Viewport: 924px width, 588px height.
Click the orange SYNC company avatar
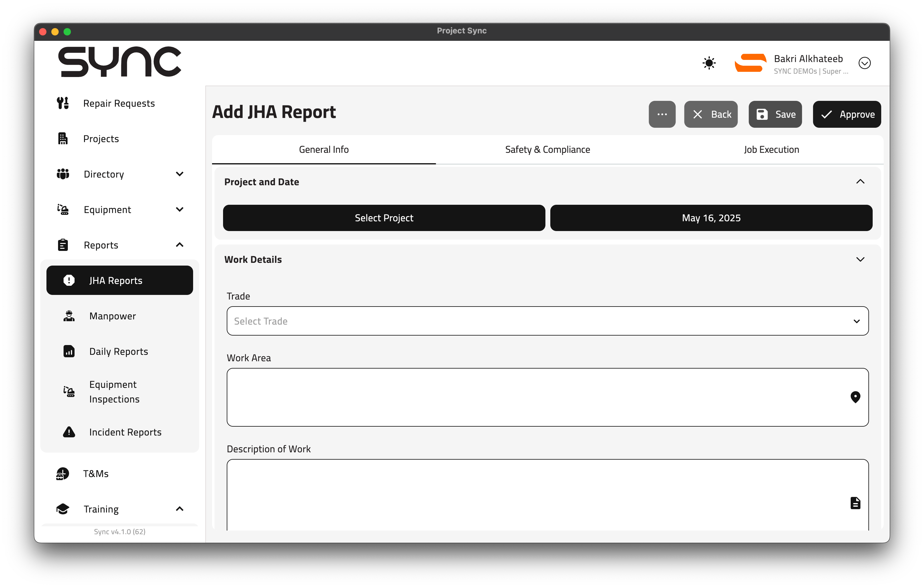750,63
